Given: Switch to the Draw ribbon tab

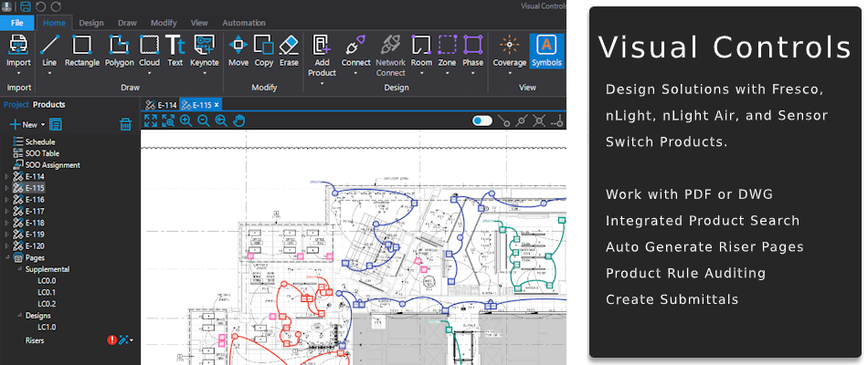Looking at the screenshot, I should (x=127, y=23).
